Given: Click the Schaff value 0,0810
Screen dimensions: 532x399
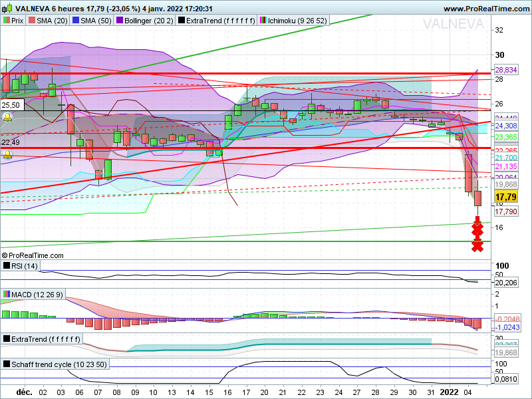Looking at the screenshot, I should click(506, 379).
